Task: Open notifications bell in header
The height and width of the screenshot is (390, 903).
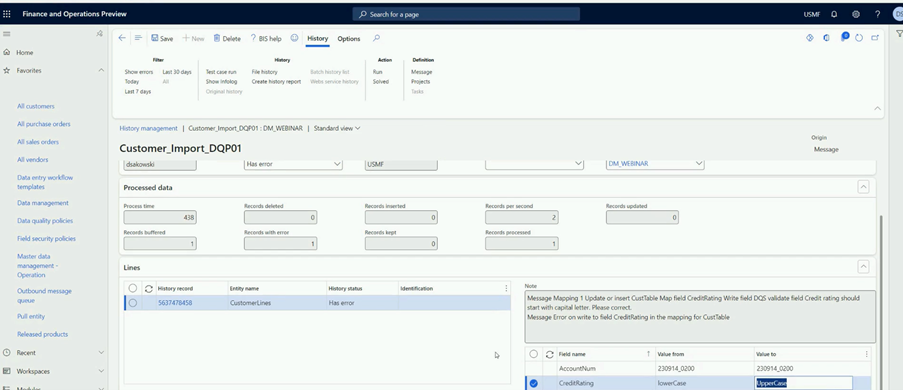Action: (x=834, y=14)
